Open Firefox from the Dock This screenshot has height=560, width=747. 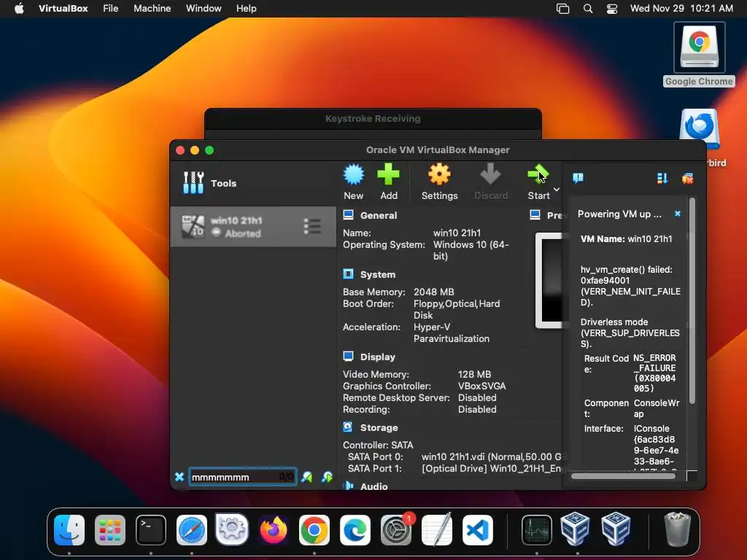click(274, 529)
